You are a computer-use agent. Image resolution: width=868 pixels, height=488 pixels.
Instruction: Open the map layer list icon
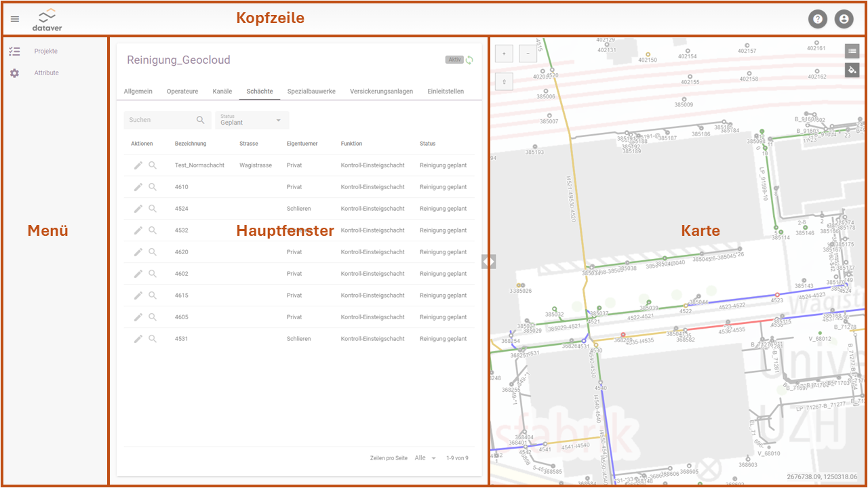click(x=852, y=50)
